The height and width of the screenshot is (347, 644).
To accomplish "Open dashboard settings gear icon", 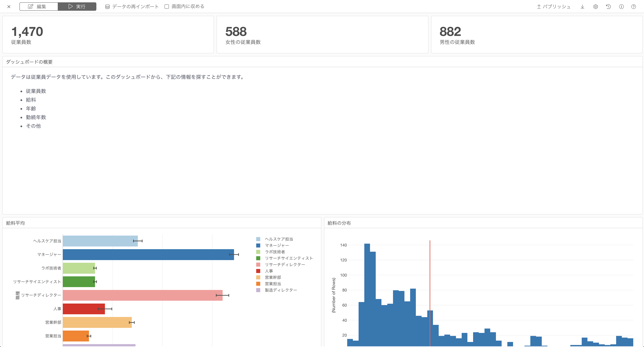I will [595, 7].
